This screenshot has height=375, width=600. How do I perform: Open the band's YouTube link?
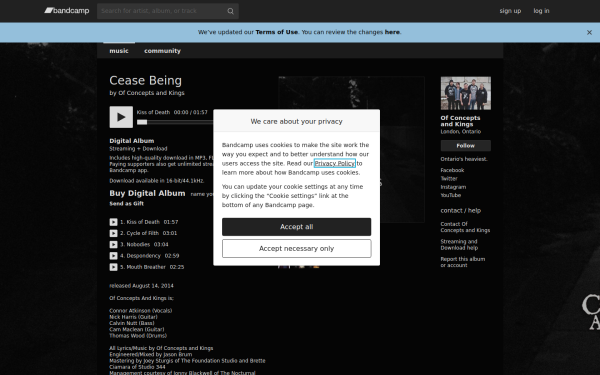(451, 195)
